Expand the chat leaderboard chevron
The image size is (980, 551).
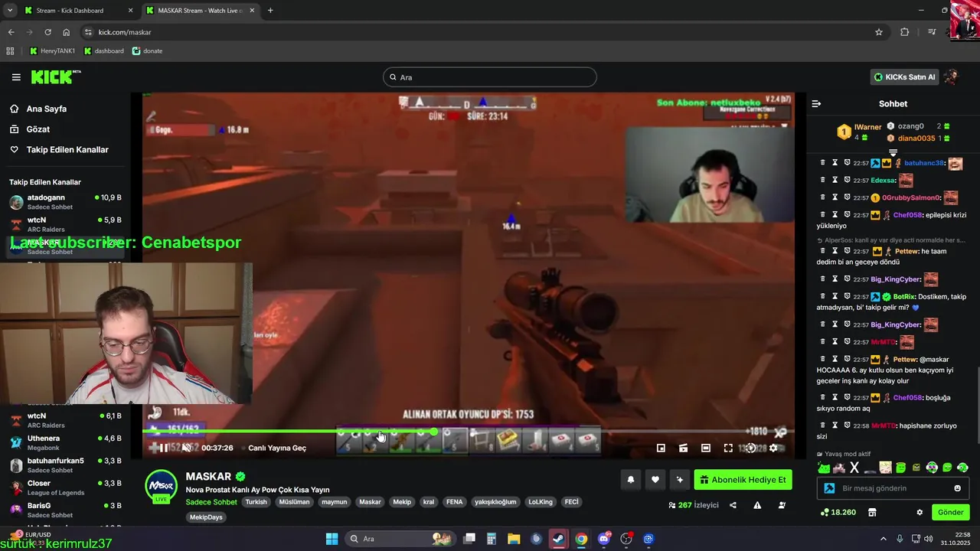(x=893, y=153)
